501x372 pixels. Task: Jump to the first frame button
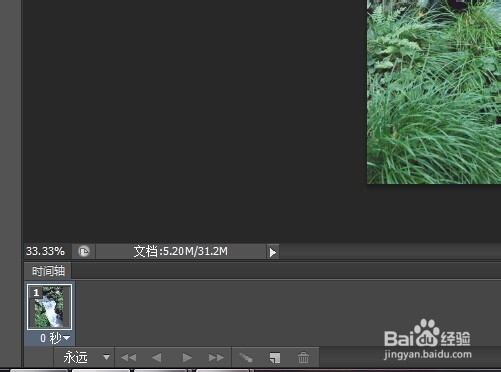click(129, 358)
